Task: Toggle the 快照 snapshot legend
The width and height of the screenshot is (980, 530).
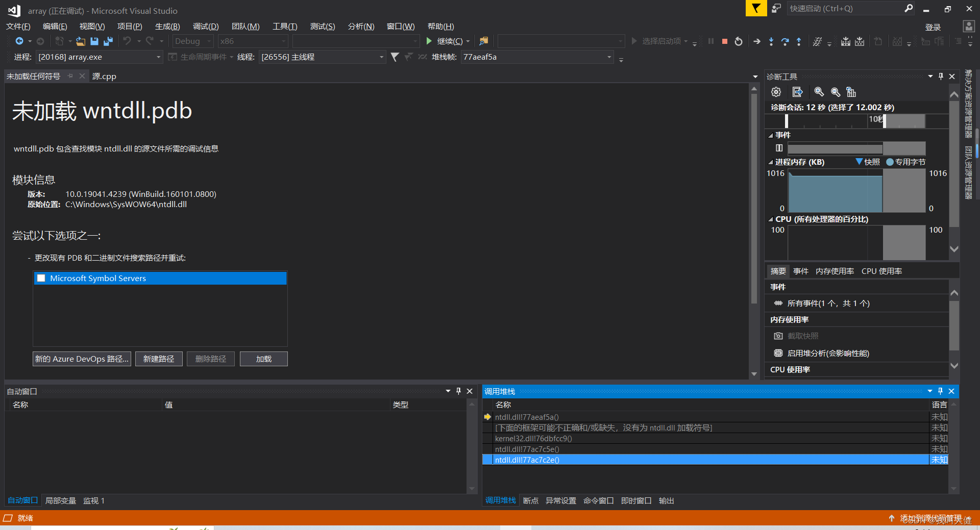Action: tap(868, 162)
